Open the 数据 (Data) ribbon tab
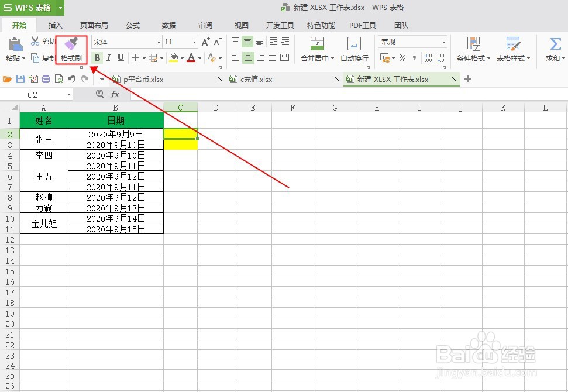The height and width of the screenshot is (392, 568). point(169,25)
